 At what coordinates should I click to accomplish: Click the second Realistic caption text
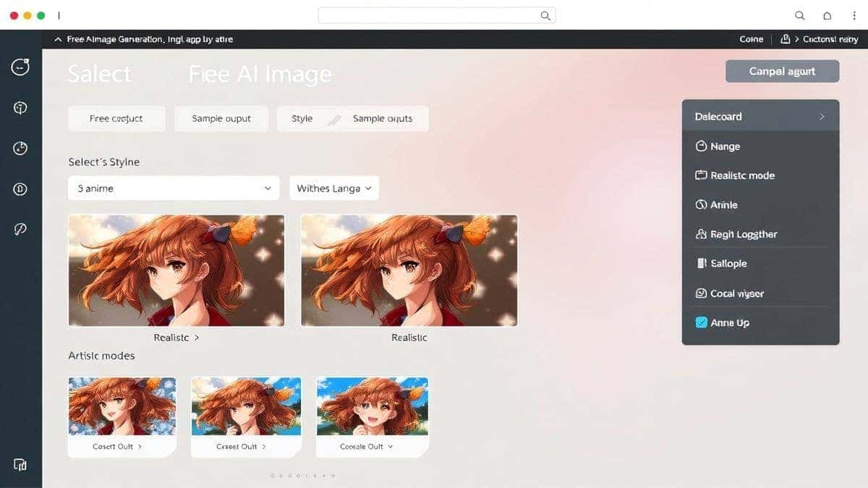(x=409, y=338)
